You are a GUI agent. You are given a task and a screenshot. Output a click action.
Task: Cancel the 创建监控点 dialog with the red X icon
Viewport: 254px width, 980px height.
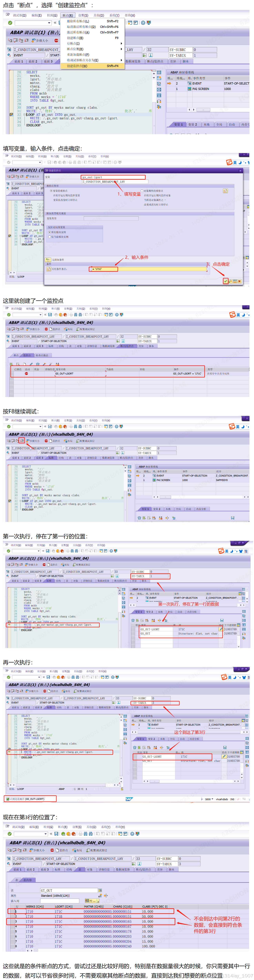pyautogui.click(x=239, y=281)
